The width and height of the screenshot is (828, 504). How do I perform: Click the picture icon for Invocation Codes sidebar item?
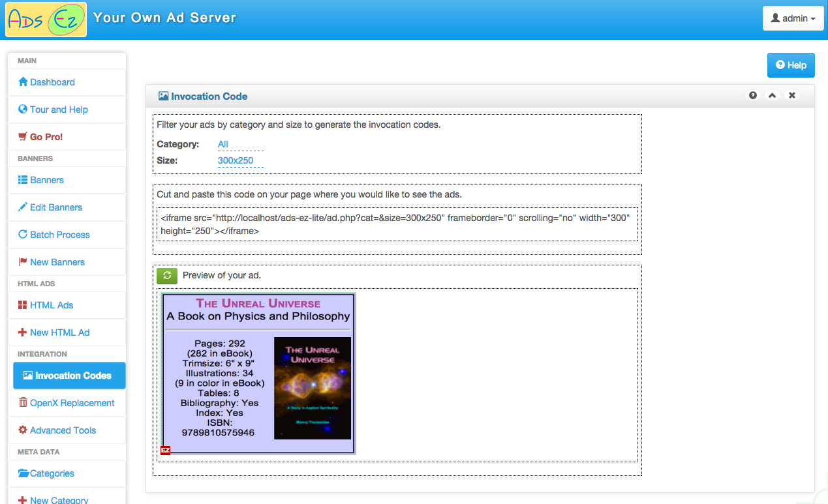tap(28, 376)
